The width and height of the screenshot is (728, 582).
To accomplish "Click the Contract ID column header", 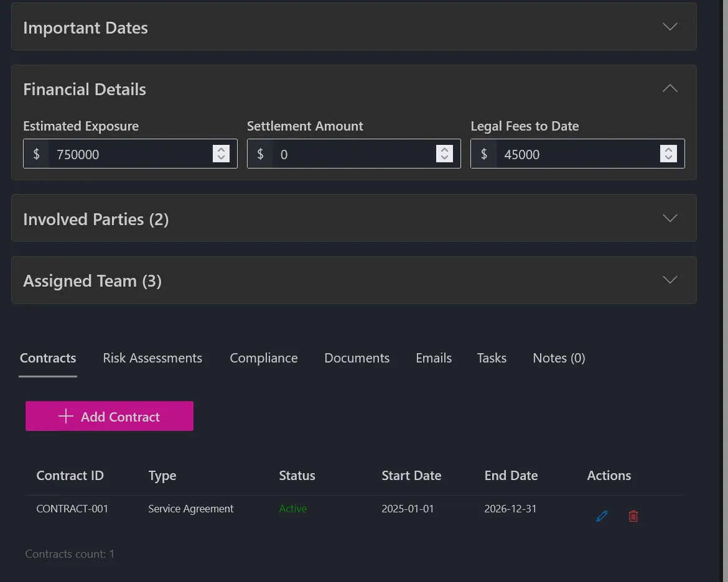I will coord(70,476).
